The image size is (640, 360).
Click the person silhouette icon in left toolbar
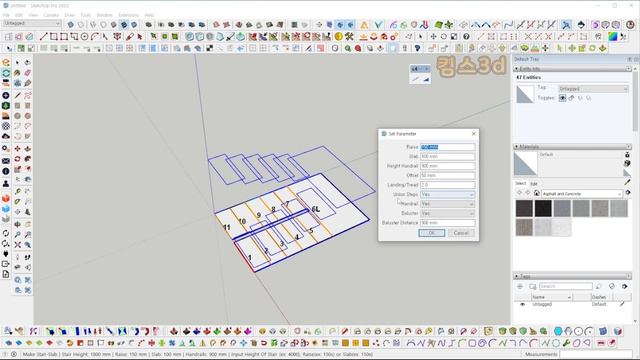(6, 184)
